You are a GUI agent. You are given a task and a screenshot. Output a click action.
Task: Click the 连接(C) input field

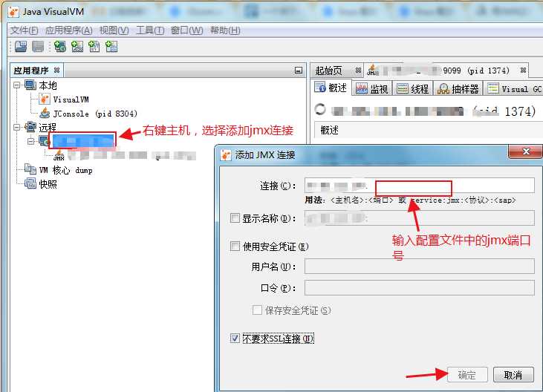(x=420, y=186)
